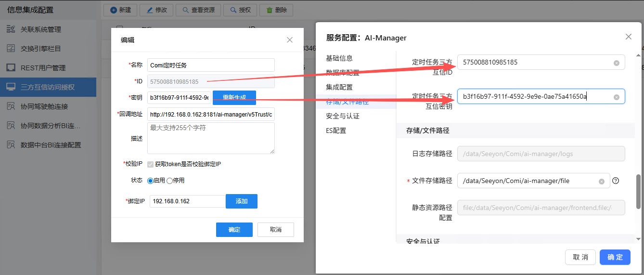Click the 名称 input field
Image resolution: width=644 pixels, height=275 pixels.
[211, 65]
